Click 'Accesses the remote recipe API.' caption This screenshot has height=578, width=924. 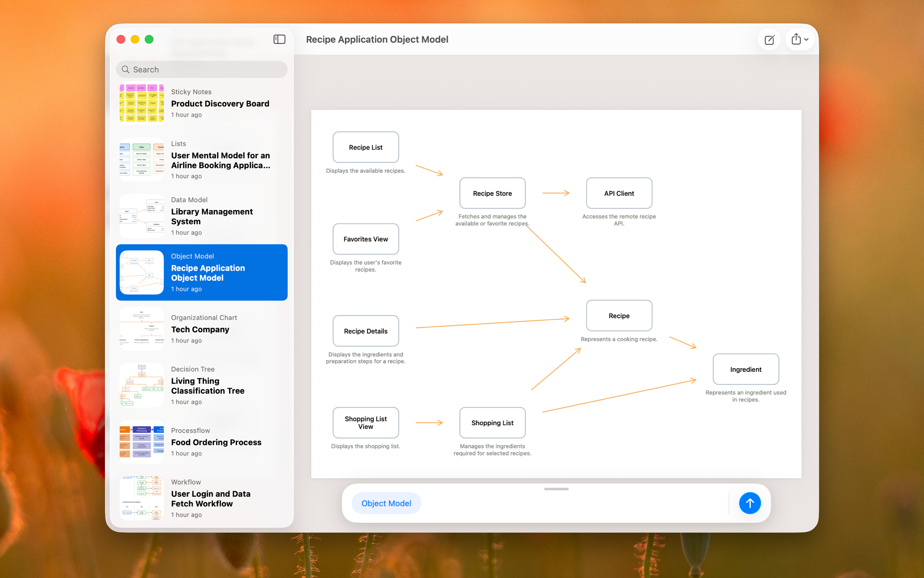tap(619, 220)
